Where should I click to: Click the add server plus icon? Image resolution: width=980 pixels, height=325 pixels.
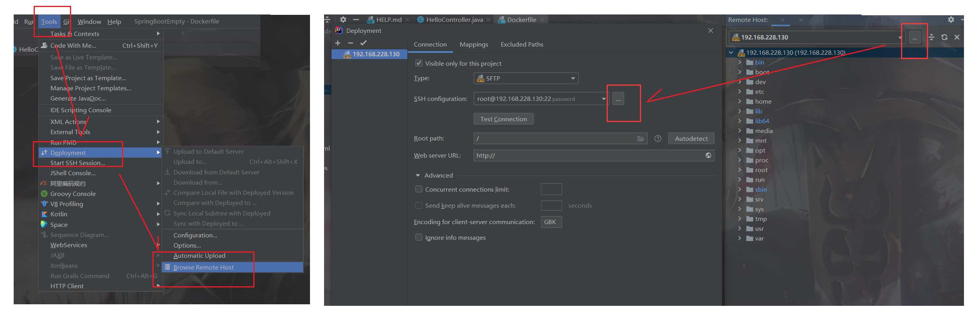tap(338, 43)
